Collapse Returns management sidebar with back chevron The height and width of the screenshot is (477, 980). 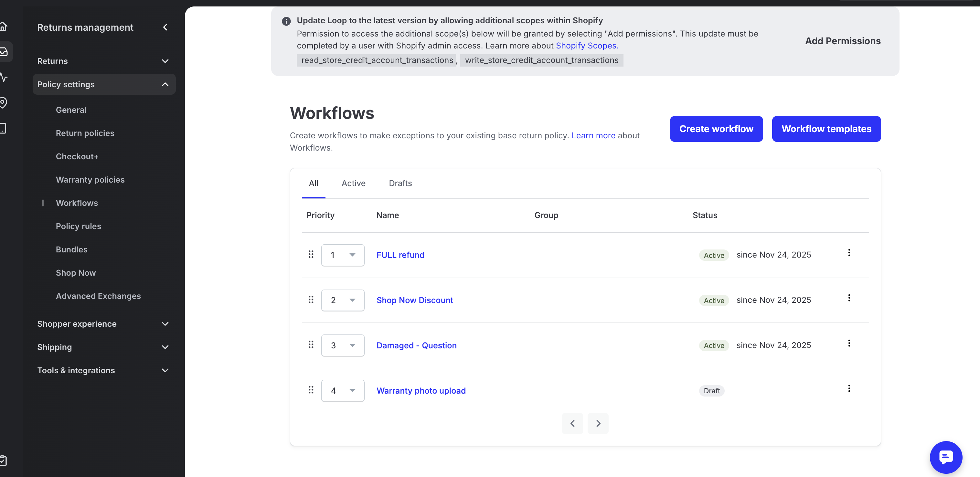(165, 27)
